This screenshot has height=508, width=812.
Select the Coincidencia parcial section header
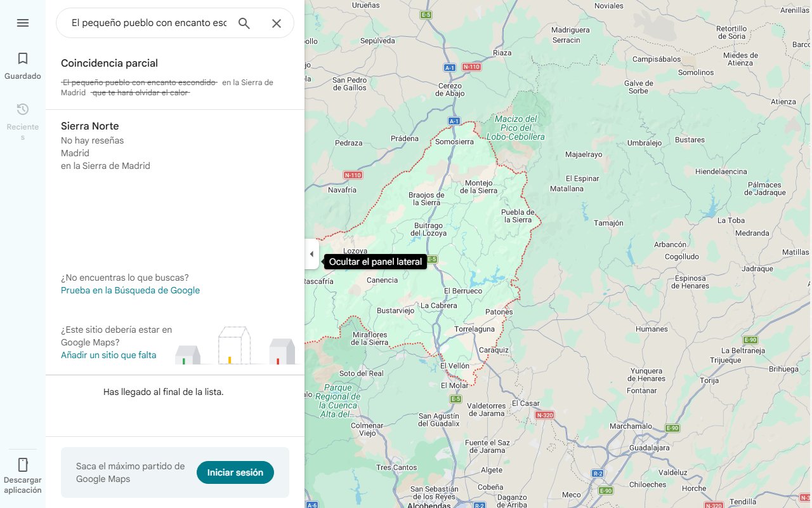tap(109, 63)
